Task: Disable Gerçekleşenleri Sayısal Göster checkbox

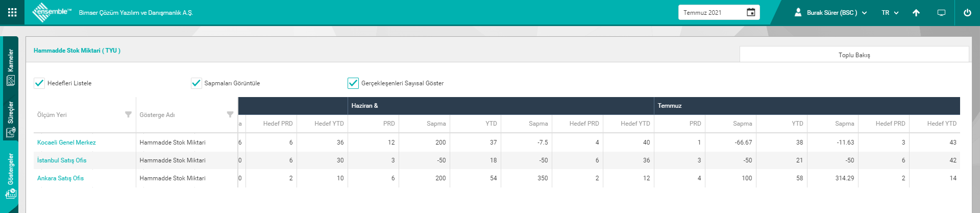Action: coord(353,83)
